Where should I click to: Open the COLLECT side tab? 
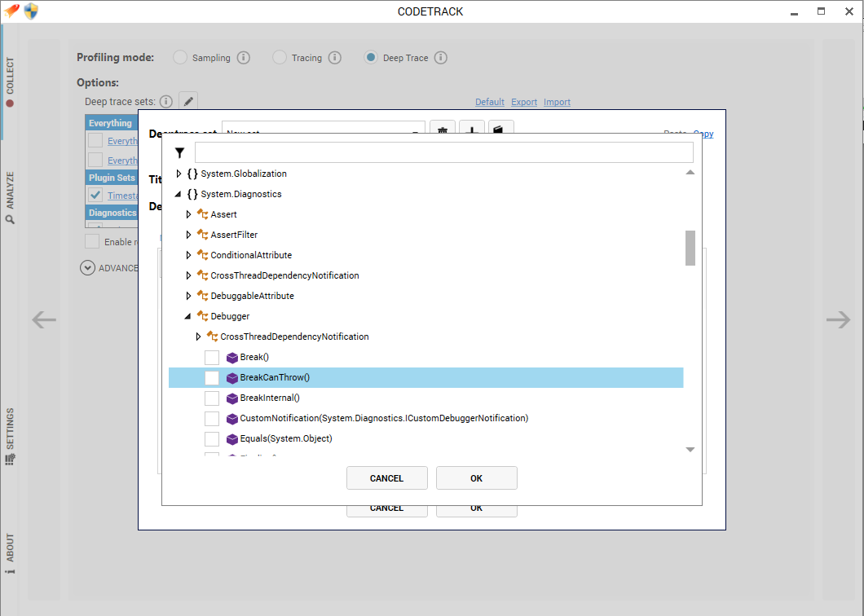(x=9, y=82)
